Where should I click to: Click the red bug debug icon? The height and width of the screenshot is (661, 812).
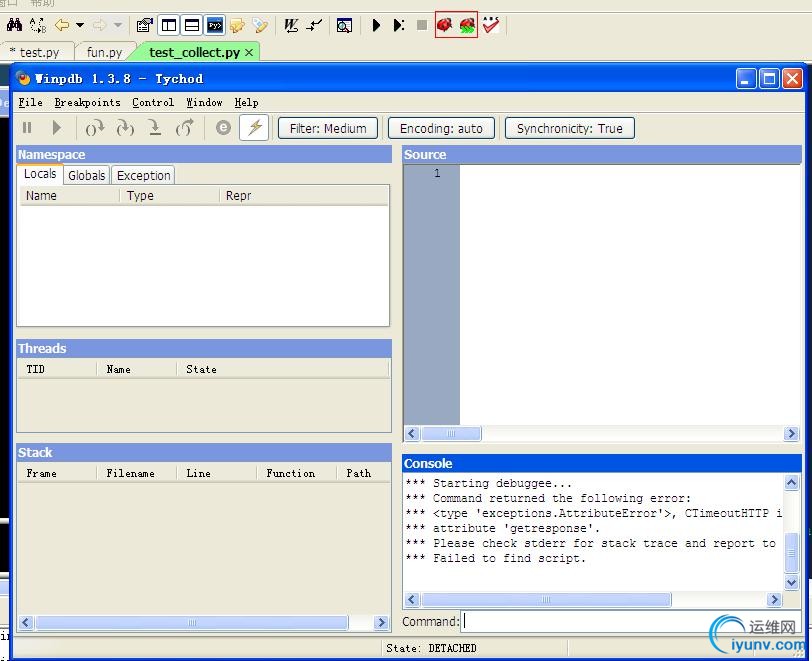[445, 25]
